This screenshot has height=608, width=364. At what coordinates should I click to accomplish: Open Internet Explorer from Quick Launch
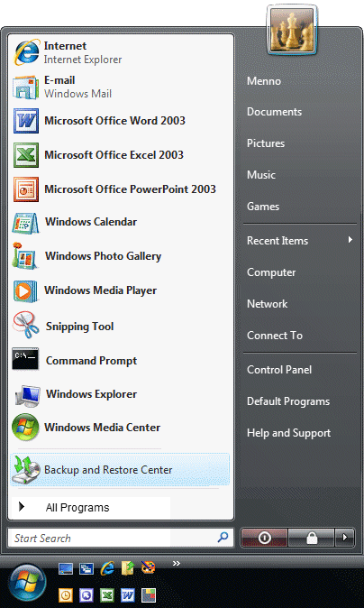tap(107, 569)
